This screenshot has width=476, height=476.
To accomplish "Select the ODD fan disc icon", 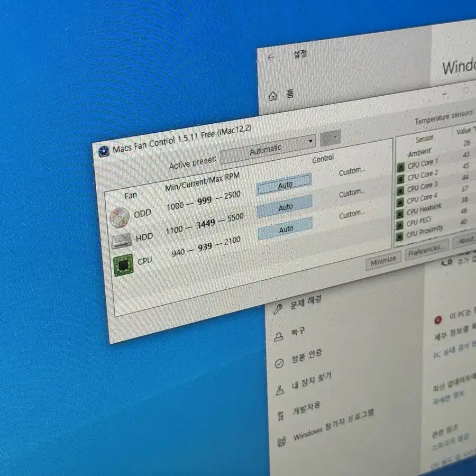I will (120, 217).
